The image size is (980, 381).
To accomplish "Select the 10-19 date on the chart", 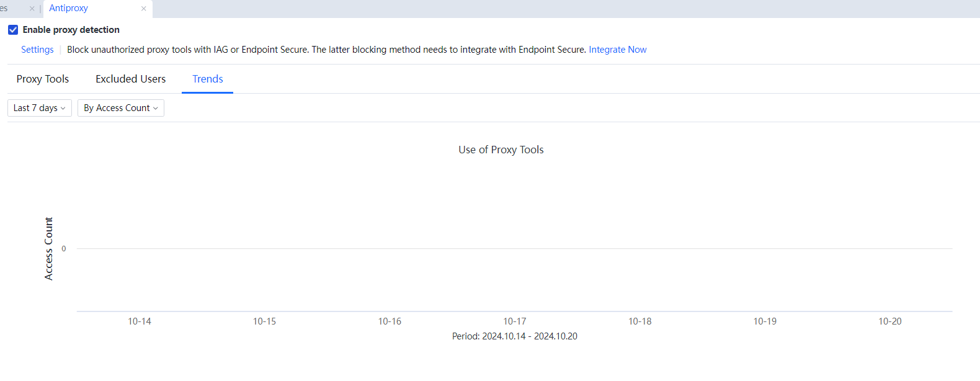I will [x=765, y=321].
